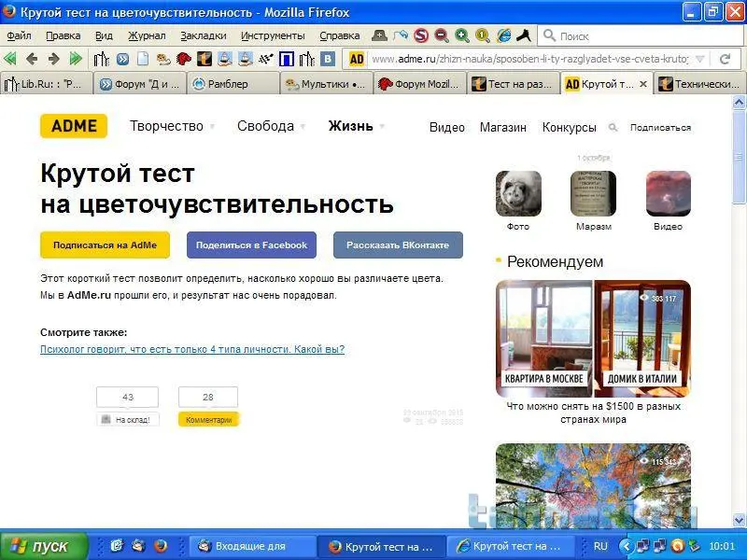Viewport: 747px width, 560px height.
Task: Open the Правка menu
Action: [63, 35]
